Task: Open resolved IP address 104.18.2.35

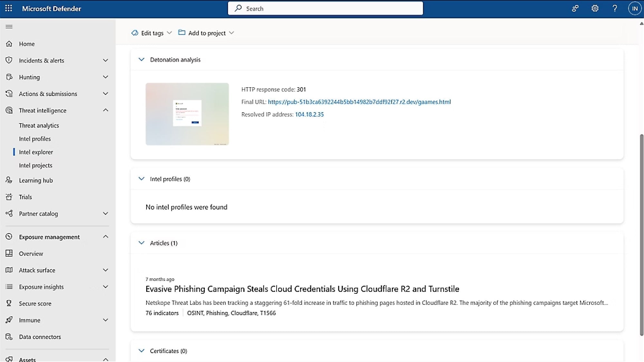Action: tap(309, 114)
